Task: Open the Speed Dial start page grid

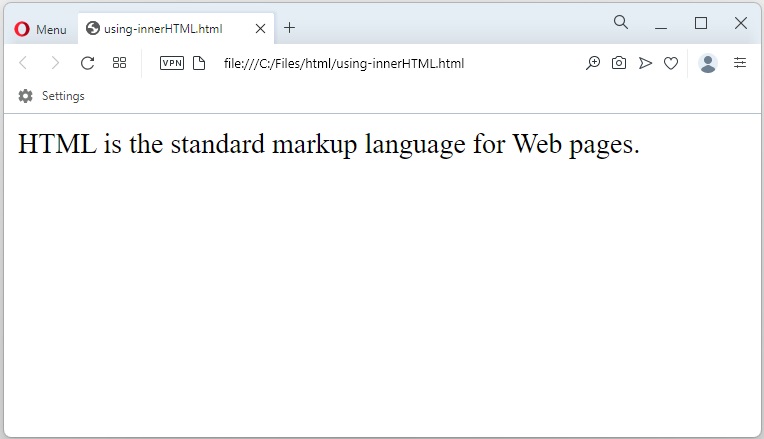Action: (x=119, y=63)
